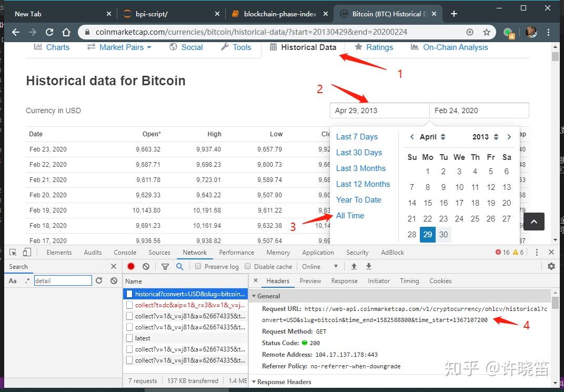Viewport: 564px width, 392px height.
Task: Choose Last 7 Days range
Action: (357, 137)
